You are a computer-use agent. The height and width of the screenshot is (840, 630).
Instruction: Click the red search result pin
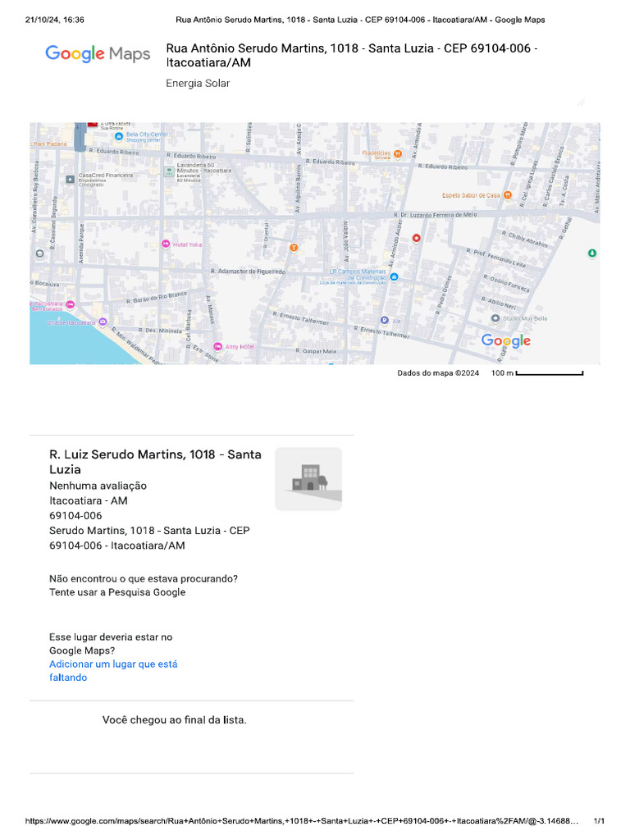(x=416, y=238)
